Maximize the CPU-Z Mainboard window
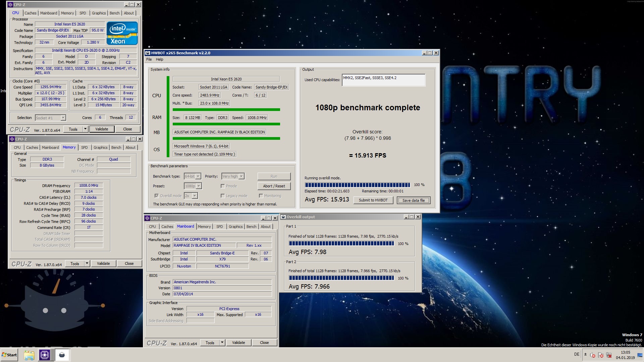This screenshot has height=362, width=644. pos(269,218)
